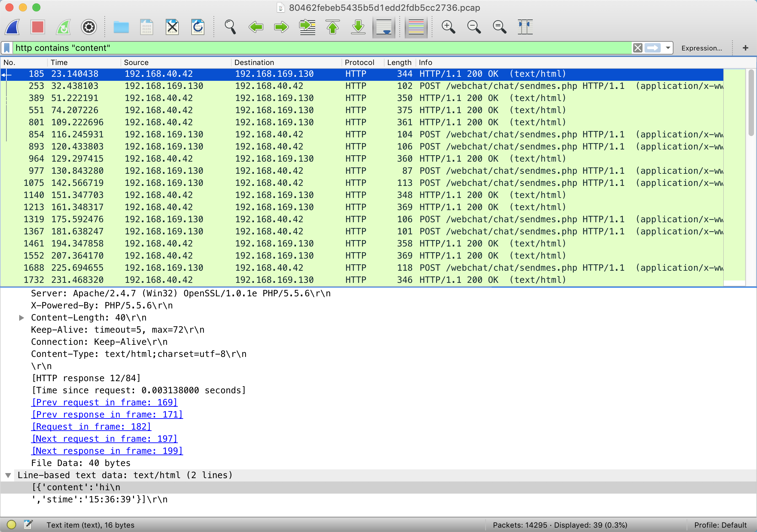The image size is (757, 532).
Task: Go forward in packet history
Action: click(x=282, y=27)
